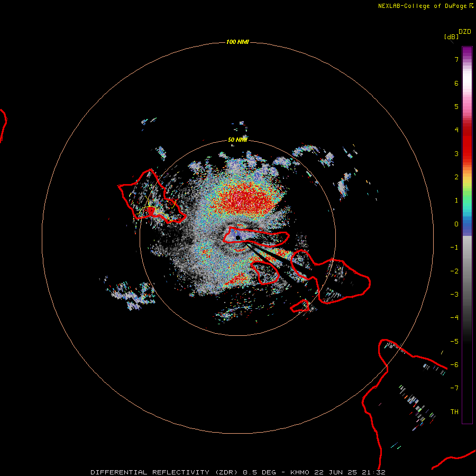This screenshot has width=476, height=476.
Task: Click the 5 value on color scale
Action: pos(456,106)
